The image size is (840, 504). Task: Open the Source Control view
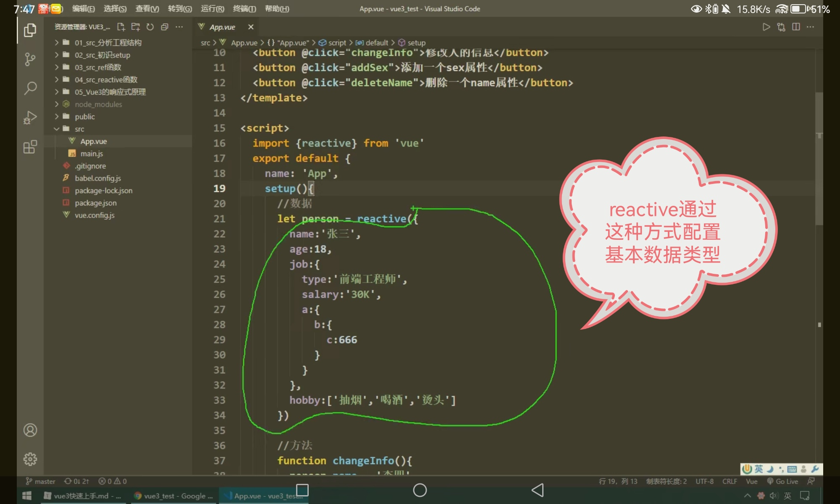point(30,59)
